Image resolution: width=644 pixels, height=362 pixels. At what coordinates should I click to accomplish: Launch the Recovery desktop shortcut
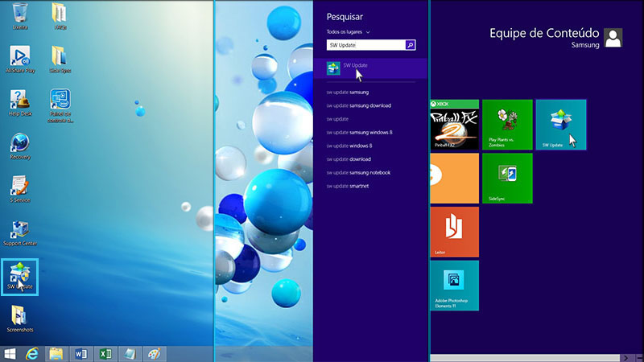point(19,146)
